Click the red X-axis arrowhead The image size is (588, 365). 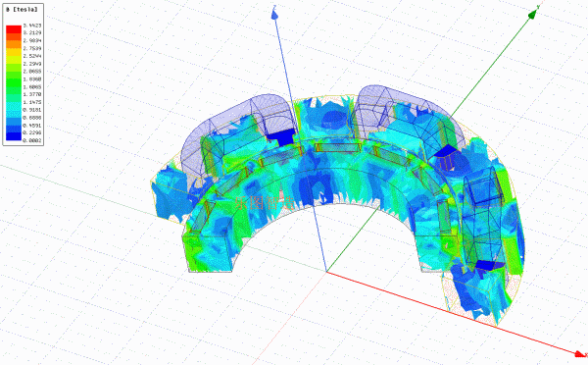tap(580, 354)
